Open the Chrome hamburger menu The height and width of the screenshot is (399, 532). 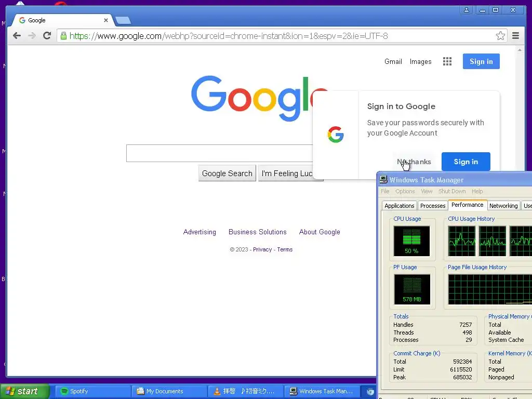coord(516,36)
